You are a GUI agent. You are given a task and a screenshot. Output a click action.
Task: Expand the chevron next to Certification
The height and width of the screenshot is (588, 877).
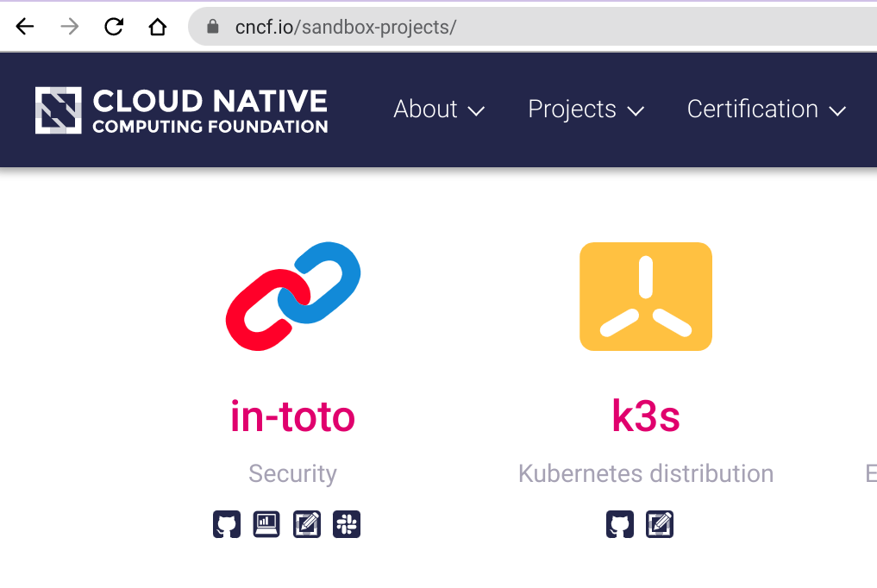[837, 111]
